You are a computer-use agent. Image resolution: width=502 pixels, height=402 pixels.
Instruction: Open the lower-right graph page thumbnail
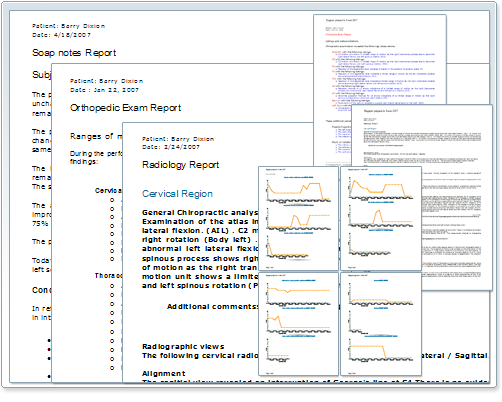[x=381, y=324]
